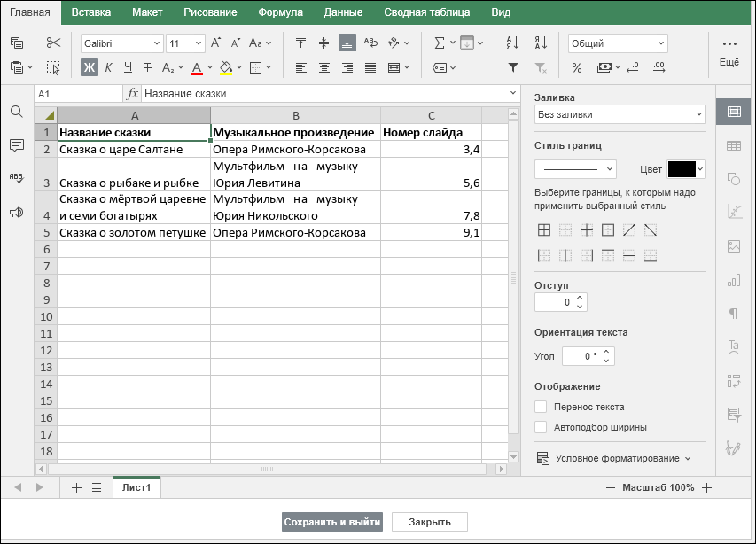Image resolution: width=756 pixels, height=544 pixels.
Task: Click the sort ascending icon
Action: (x=512, y=43)
